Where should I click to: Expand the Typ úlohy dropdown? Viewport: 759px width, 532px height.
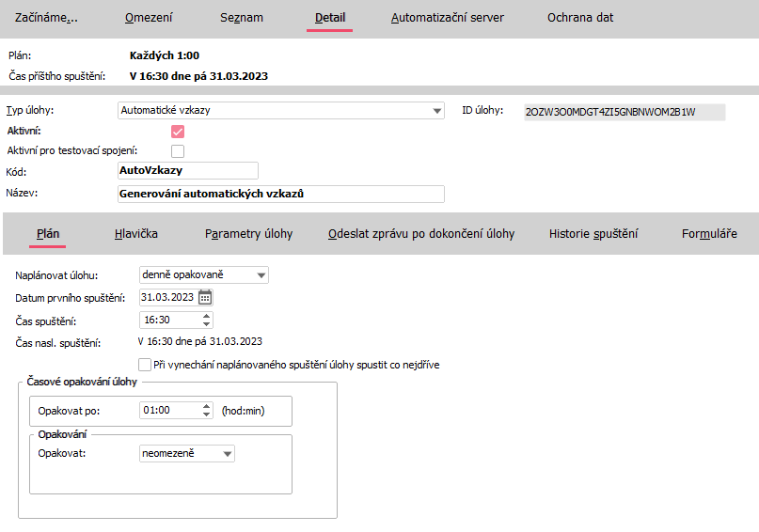(436, 111)
